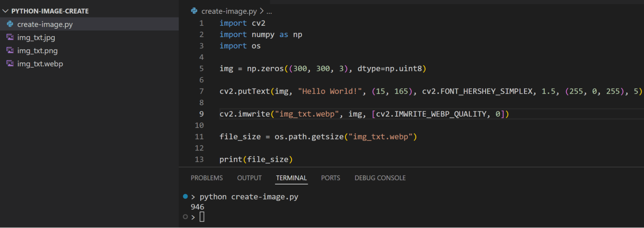Click the Python icon in the breadcrumb bar
The width and height of the screenshot is (644, 228).
point(194,11)
